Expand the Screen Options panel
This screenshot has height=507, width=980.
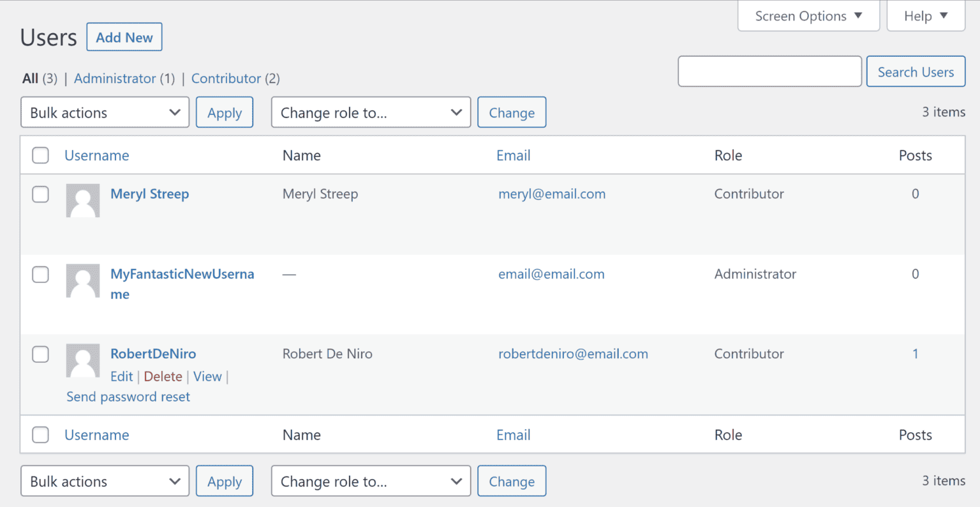[808, 16]
